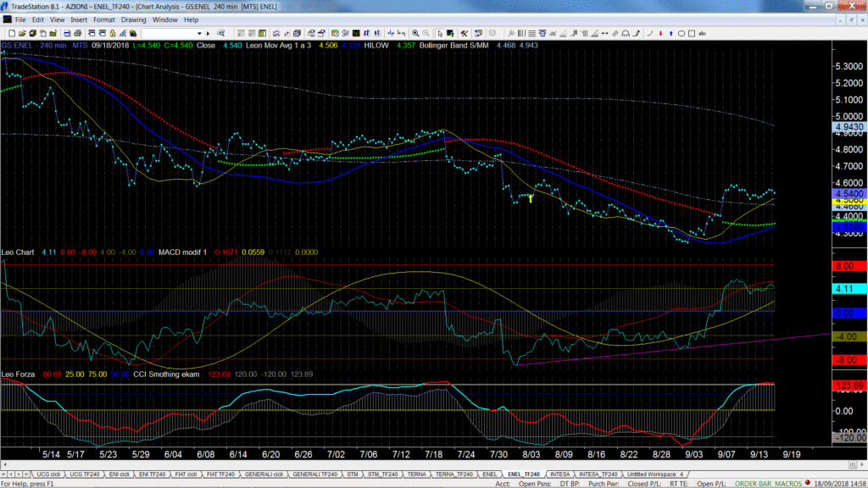This screenshot has height=488, width=868.
Task: Switch to the UCG cicli workspace tab
Action: [48, 474]
